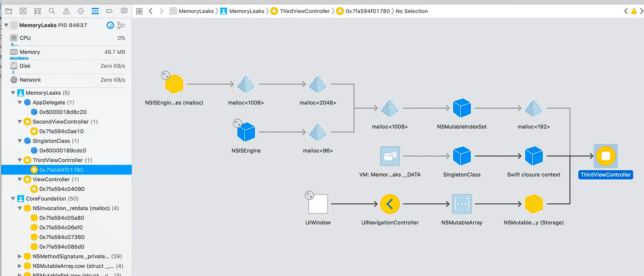Screen dimensions: 644x276
Task: Select address 0x6000018d8c20 under AppDelegate
Action: [x=63, y=112]
